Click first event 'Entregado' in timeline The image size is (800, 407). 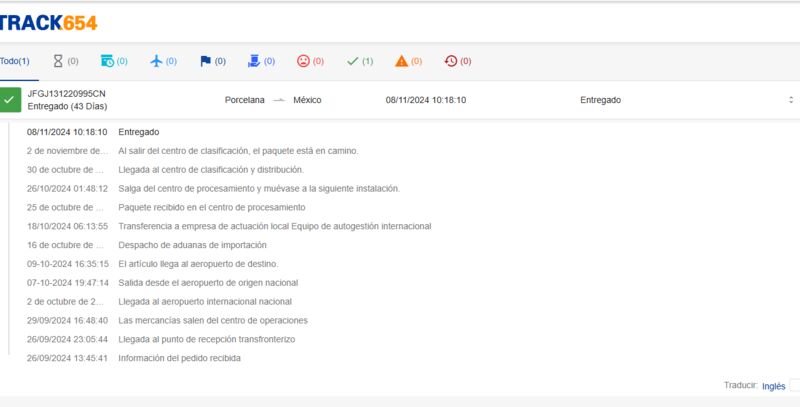pyautogui.click(x=139, y=132)
